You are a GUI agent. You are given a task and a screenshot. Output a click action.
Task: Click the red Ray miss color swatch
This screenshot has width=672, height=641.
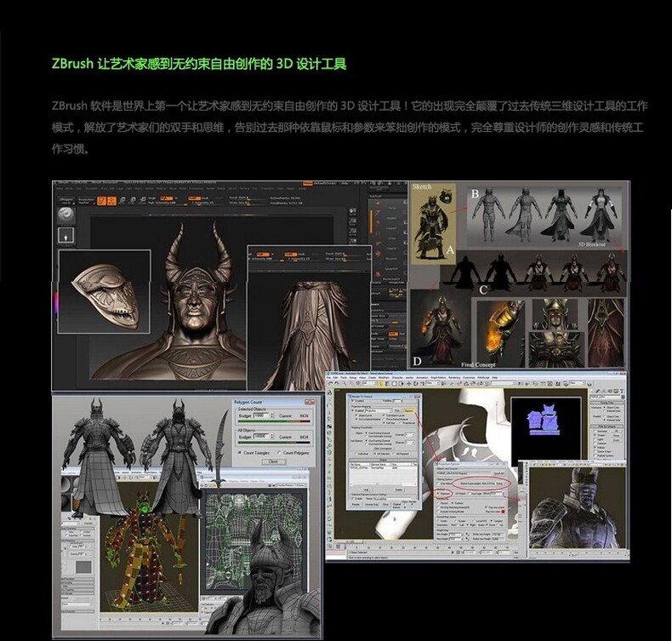click(503, 511)
